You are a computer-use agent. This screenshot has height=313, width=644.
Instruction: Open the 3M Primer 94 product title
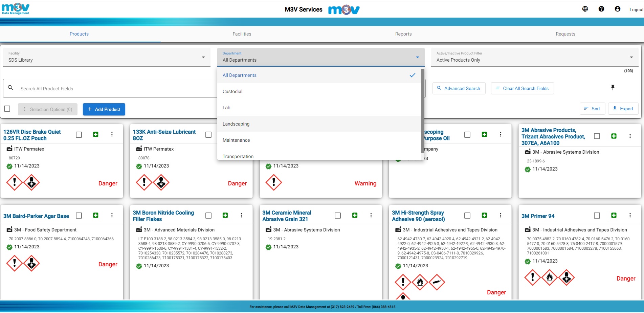(x=538, y=216)
